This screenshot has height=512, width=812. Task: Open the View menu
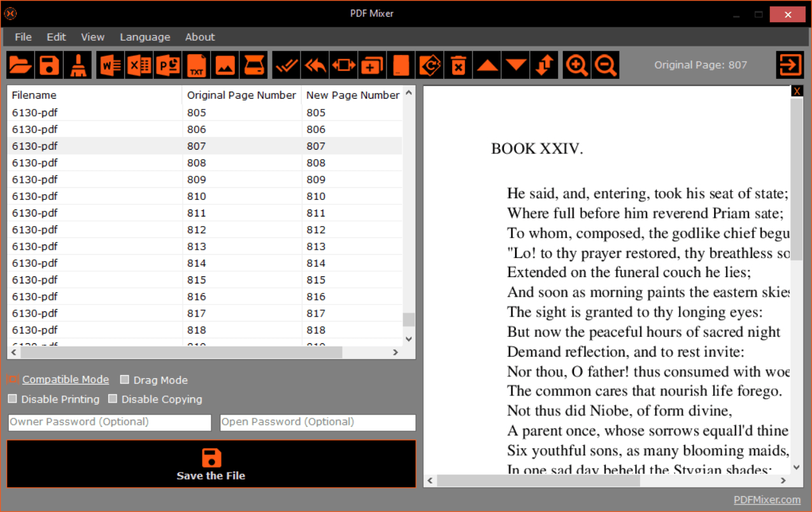coord(92,37)
